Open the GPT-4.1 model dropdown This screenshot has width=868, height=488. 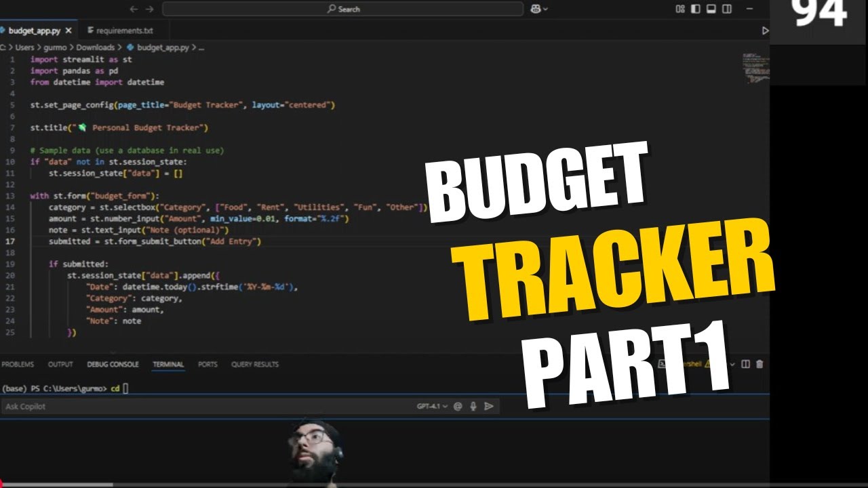pyautogui.click(x=432, y=406)
